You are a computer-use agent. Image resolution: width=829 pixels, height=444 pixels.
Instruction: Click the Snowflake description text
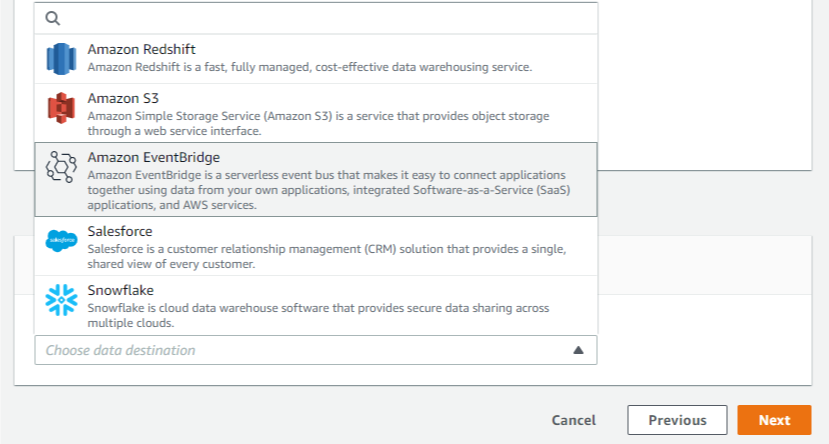pyautogui.click(x=318, y=315)
